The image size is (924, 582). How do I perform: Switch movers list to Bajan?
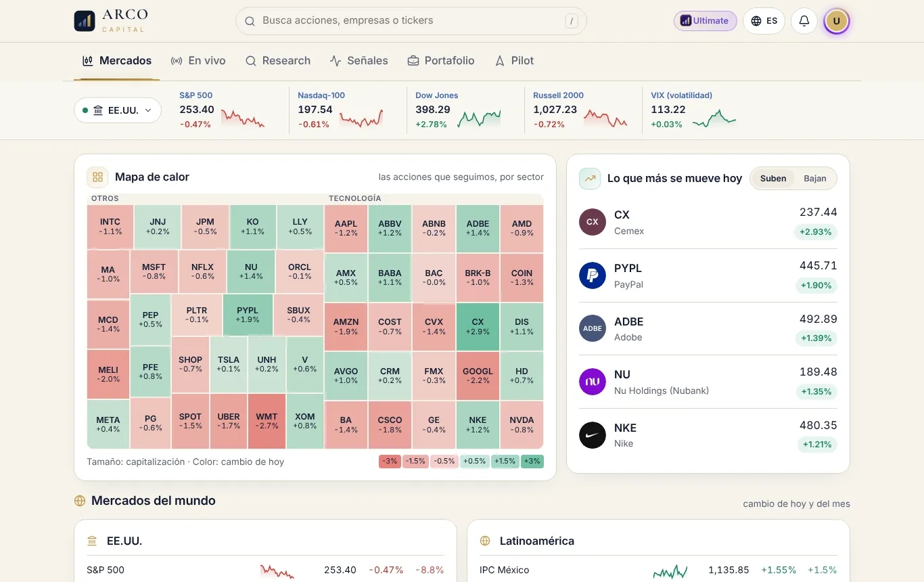(x=815, y=179)
